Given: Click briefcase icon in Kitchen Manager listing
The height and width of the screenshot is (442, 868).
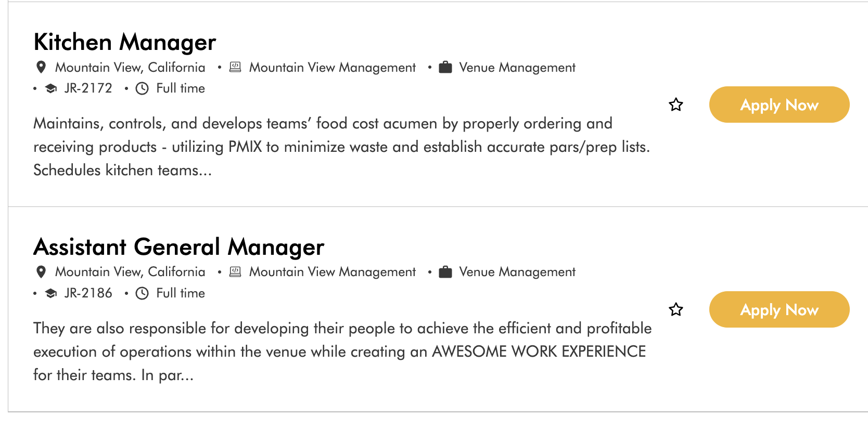Looking at the screenshot, I should point(445,67).
